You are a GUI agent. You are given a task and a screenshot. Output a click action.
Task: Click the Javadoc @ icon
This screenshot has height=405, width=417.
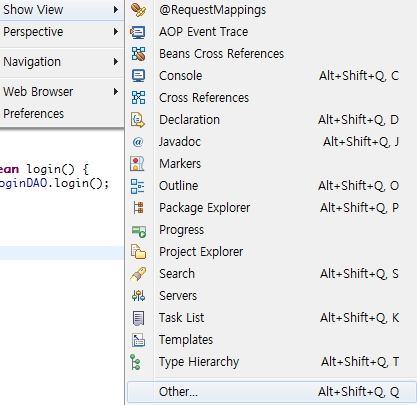pyautogui.click(x=138, y=142)
